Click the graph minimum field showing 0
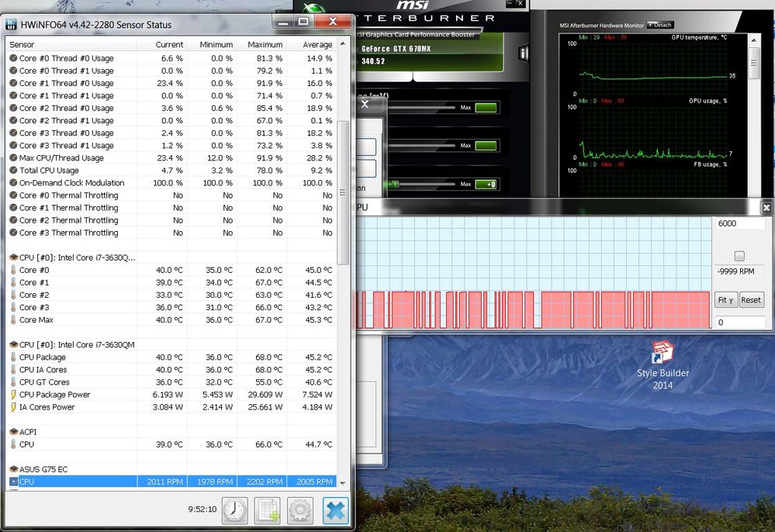 [739, 322]
